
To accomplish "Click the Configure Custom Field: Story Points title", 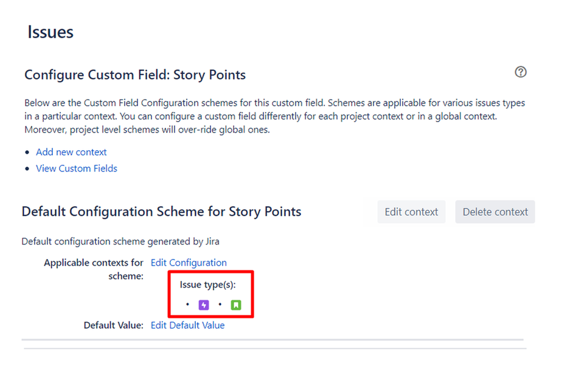I will point(135,75).
